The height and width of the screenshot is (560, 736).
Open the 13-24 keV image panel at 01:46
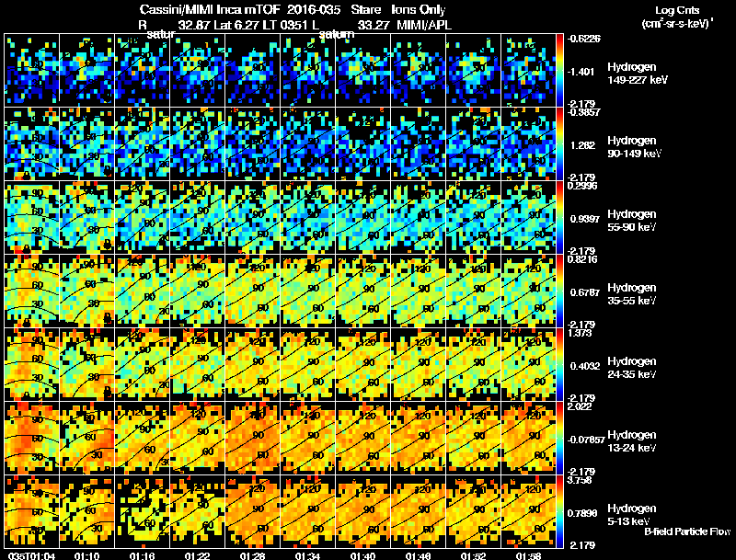tap(419, 439)
